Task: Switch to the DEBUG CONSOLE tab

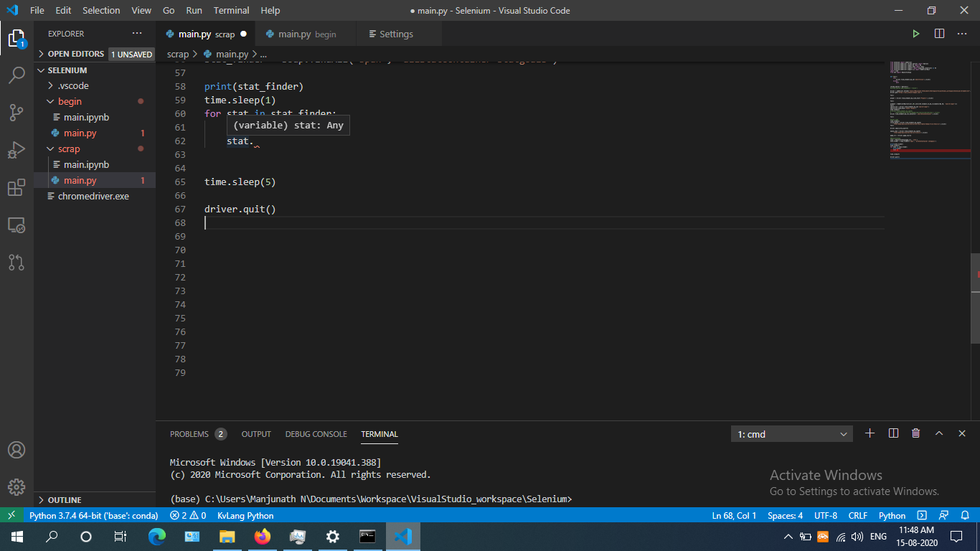Action: (x=316, y=434)
